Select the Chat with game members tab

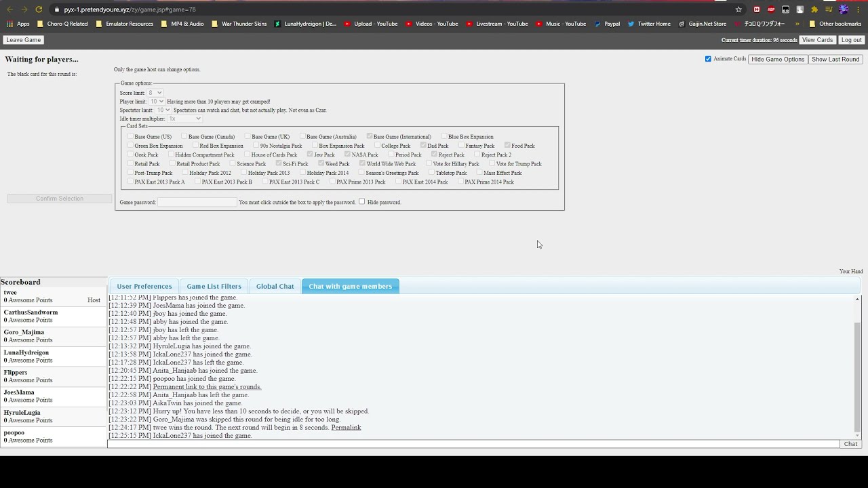pyautogui.click(x=351, y=286)
